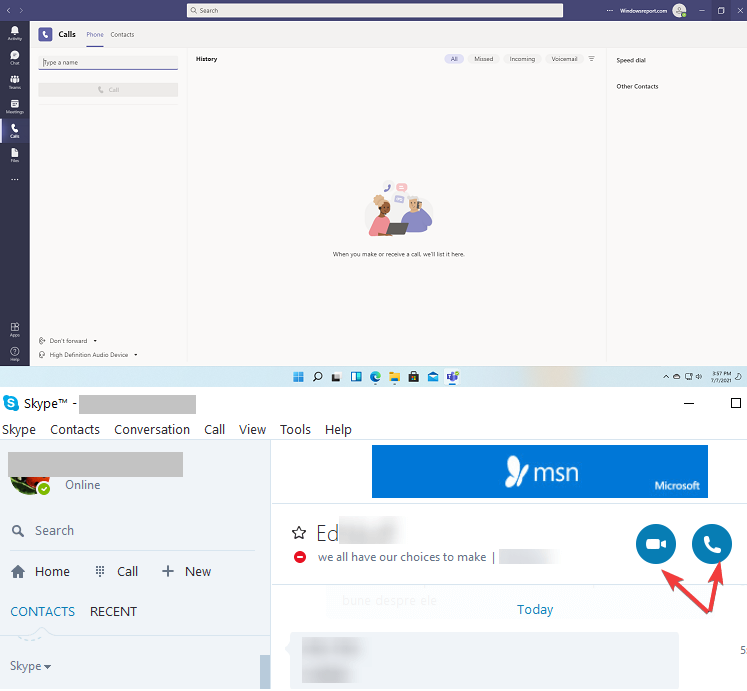Open Help in the Teams sidebar

click(15, 354)
